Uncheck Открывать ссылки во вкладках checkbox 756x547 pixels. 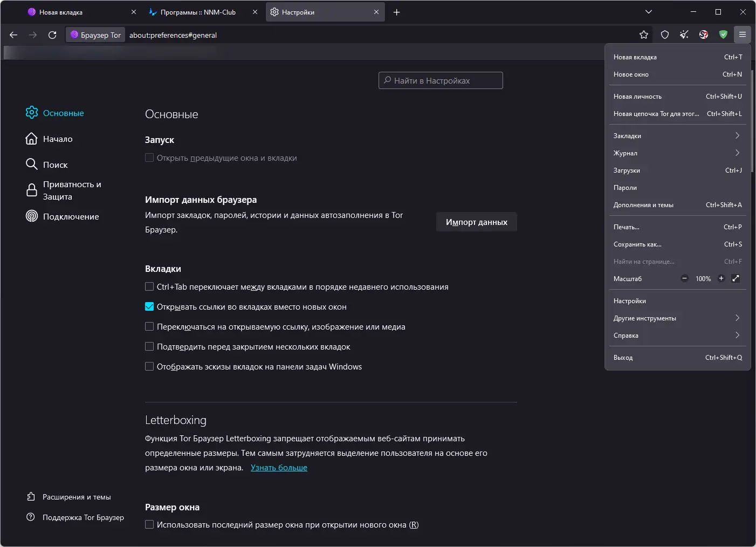pyautogui.click(x=149, y=306)
